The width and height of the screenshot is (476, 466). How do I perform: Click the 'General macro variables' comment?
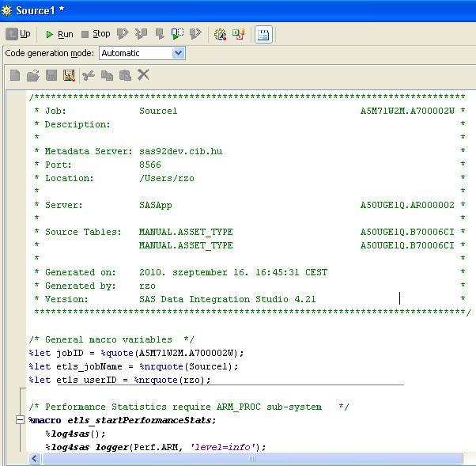click(x=111, y=339)
